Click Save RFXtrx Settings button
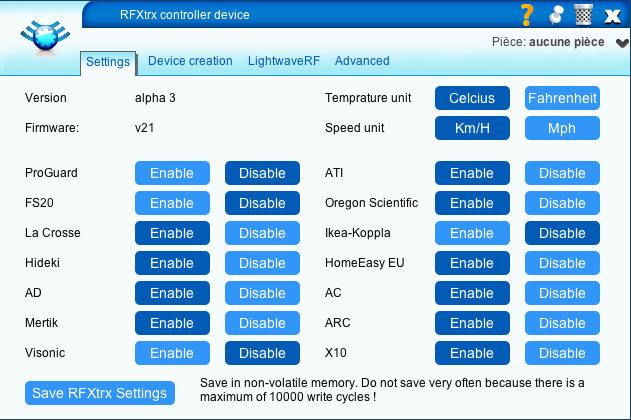631x420 pixels. (x=100, y=393)
